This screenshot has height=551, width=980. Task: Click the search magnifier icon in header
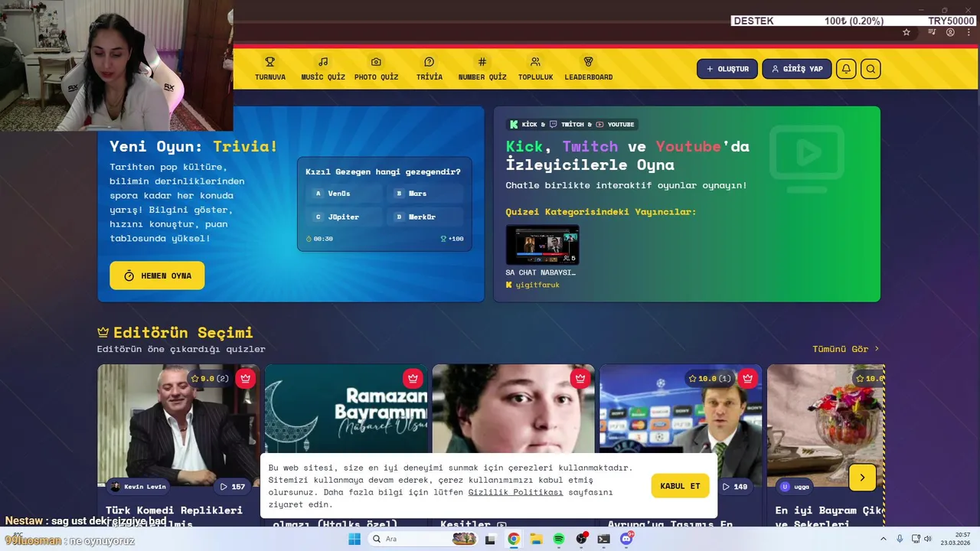871,69
